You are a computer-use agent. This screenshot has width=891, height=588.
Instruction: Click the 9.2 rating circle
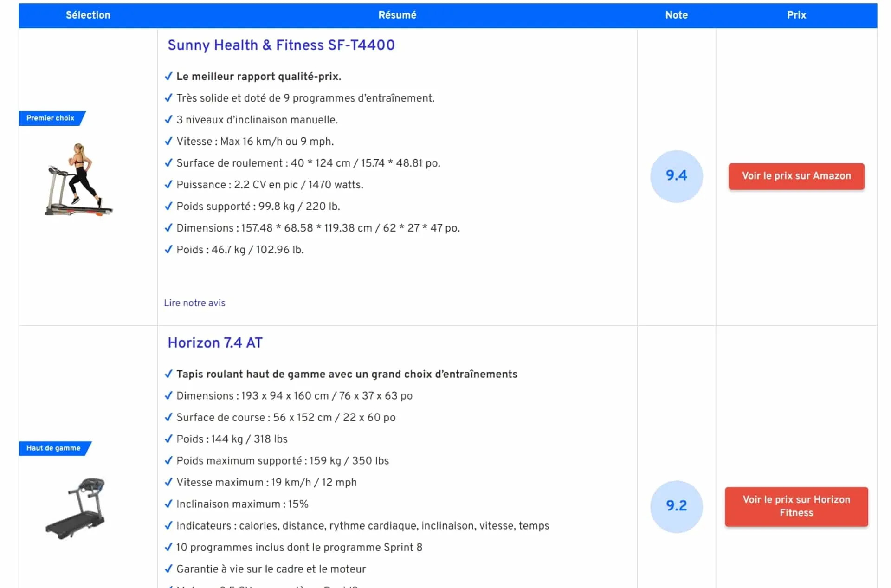pyautogui.click(x=676, y=506)
